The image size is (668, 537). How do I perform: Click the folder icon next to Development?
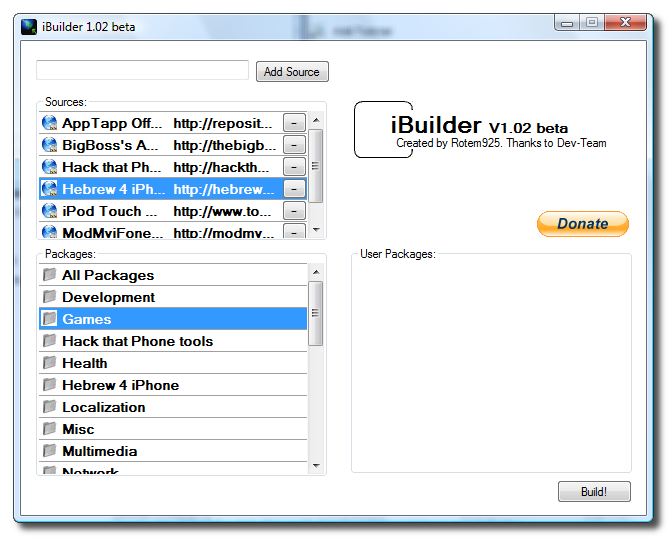click(x=49, y=296)
